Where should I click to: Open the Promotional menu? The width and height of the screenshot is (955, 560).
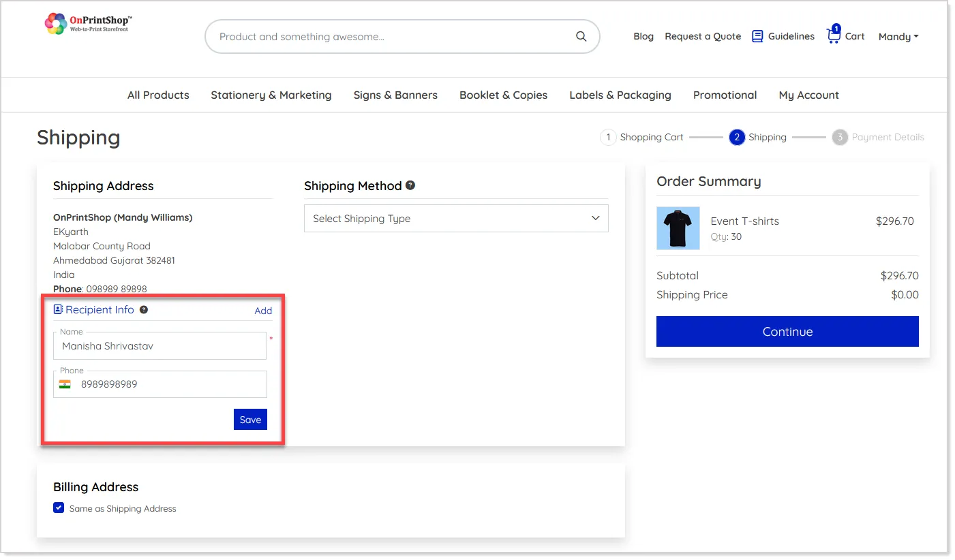(725, 95)
